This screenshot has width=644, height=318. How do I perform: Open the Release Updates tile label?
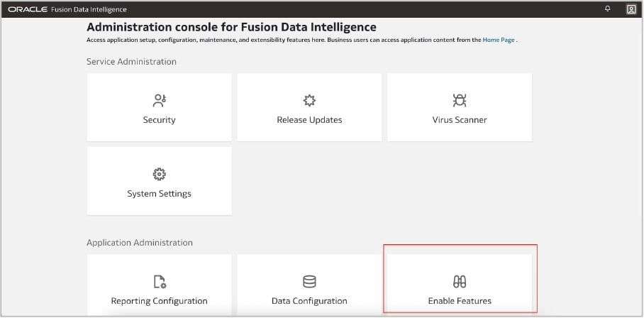click(x=309, y=120)
